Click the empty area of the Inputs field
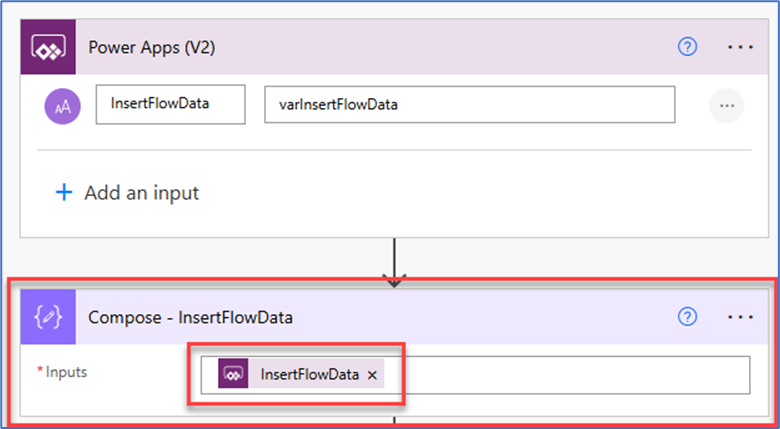 (566, 375)
